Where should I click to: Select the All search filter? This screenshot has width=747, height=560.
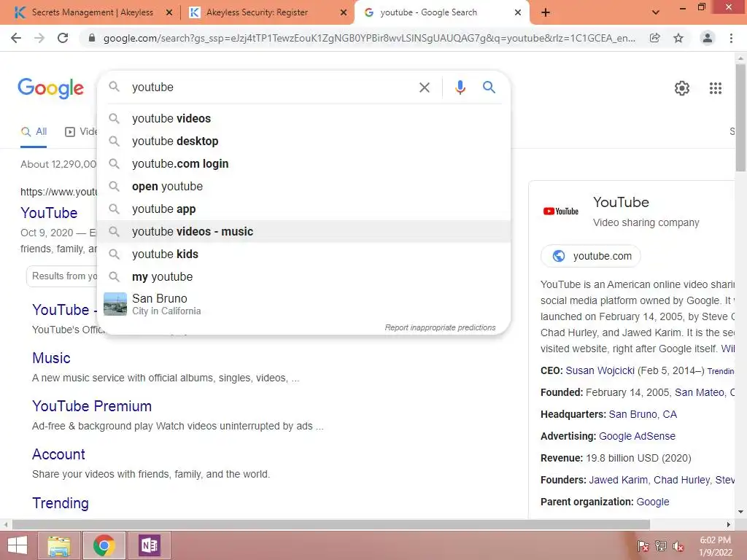34,132
